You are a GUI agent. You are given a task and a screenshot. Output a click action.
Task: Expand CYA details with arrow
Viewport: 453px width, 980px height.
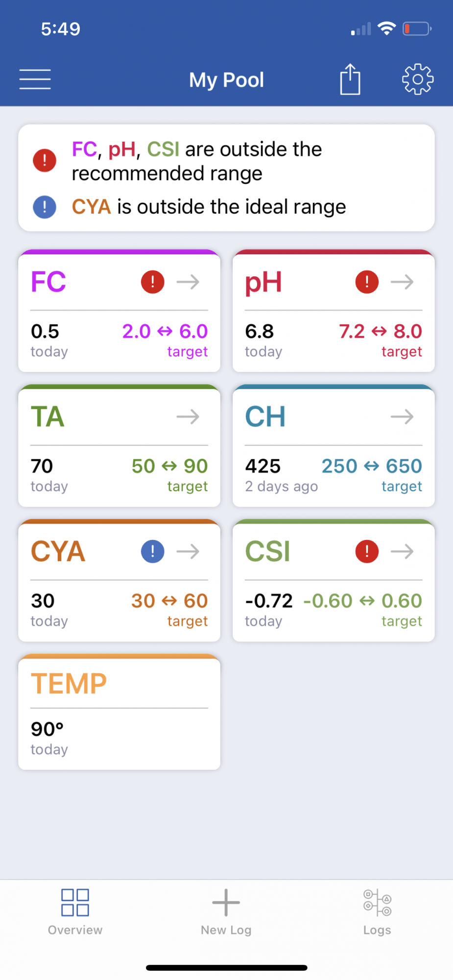coord(188,551)
